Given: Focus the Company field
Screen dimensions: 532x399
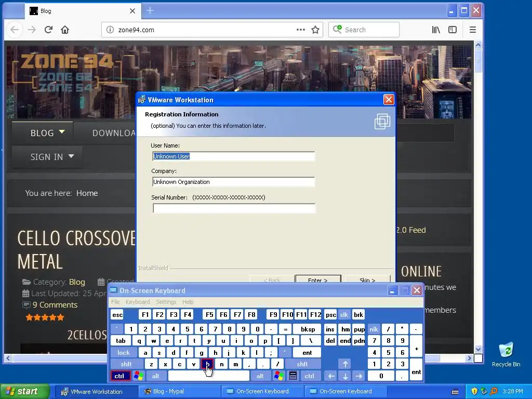Looking at the screenshot, I should [x=234, y=182].
